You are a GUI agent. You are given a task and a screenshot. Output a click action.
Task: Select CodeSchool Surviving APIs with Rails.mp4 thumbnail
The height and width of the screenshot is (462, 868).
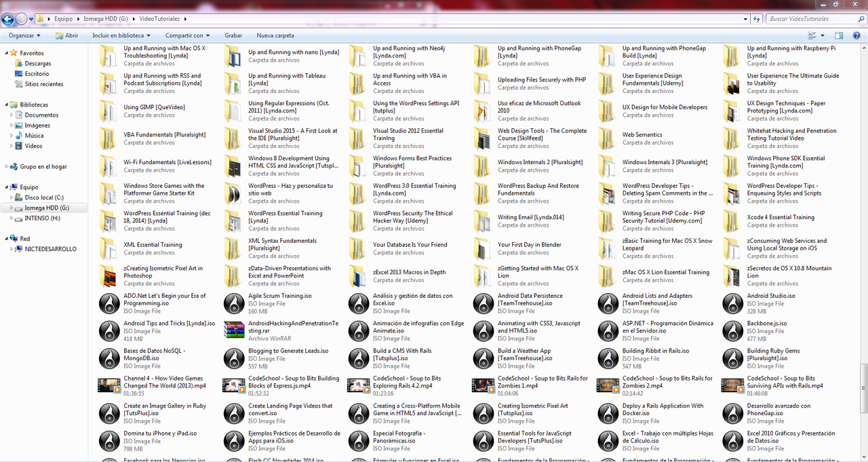[732, 385]
